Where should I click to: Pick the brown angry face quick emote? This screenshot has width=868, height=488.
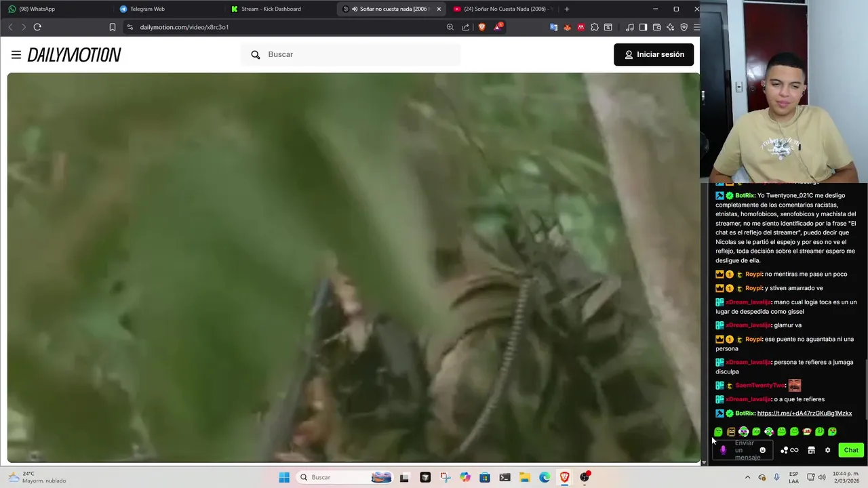[731, 432]
